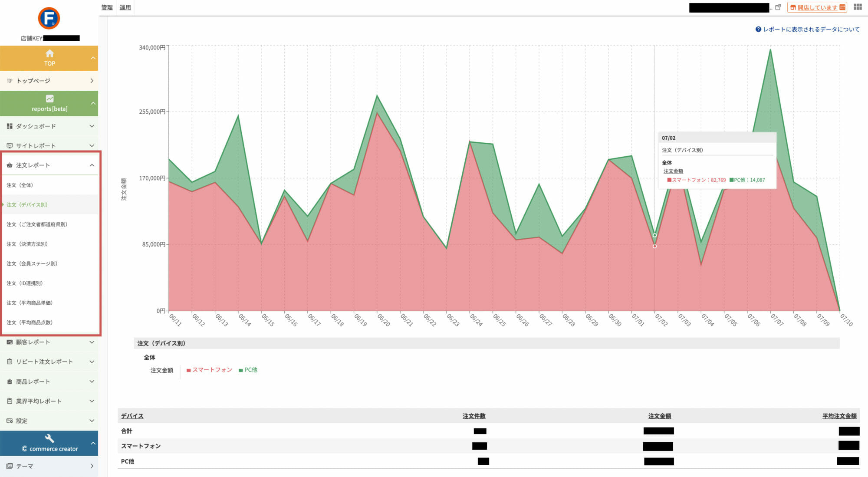The width and height of the screenshot is (868, 477).
Task: Toggle スマートフォン series in chart legend
Action: click(209, 370)
